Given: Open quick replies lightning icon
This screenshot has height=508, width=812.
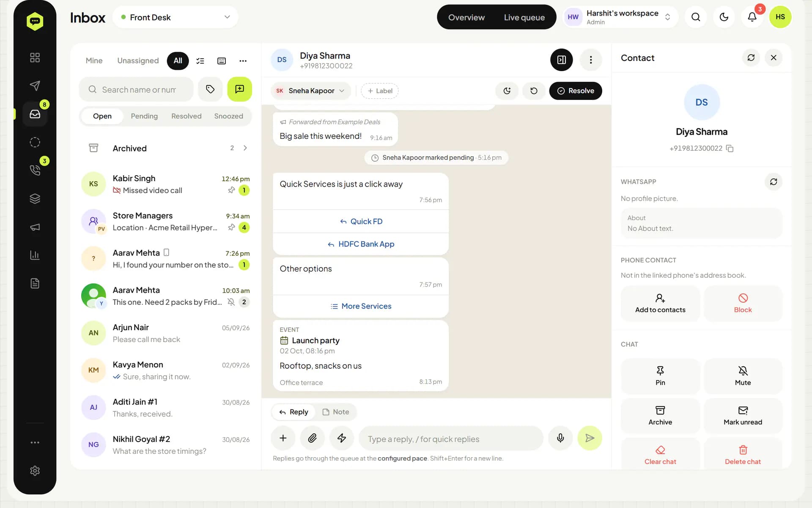Looking at the screenshot, I should [x=342, y=438].
